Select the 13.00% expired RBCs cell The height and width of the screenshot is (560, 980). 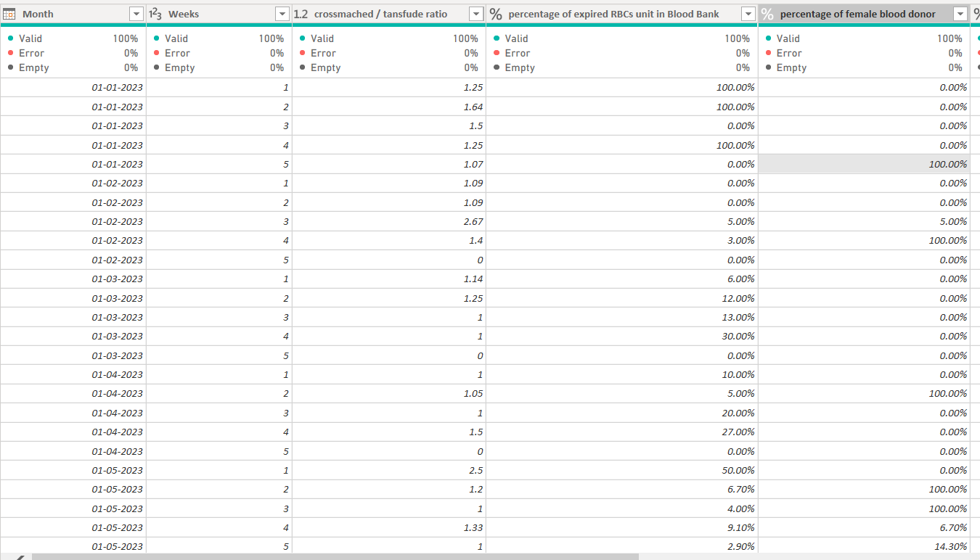coord(622,317)
